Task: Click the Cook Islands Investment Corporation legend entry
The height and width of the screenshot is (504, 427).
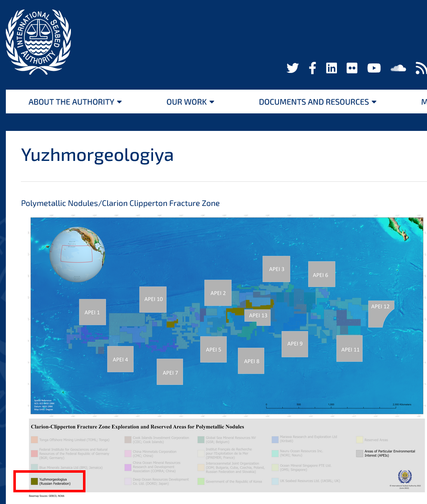Action: pos(157,440)
